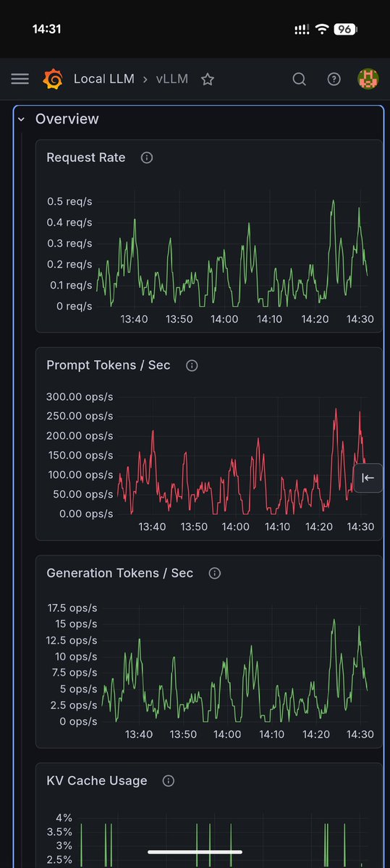
Task: Open the help question mark icon
Action: [x=334, y=79]
